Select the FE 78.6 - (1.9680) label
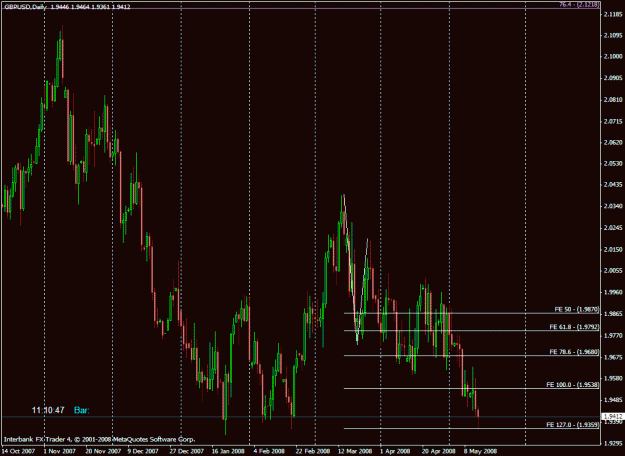This screenshot has width=625, height=456. pos(574,352)
